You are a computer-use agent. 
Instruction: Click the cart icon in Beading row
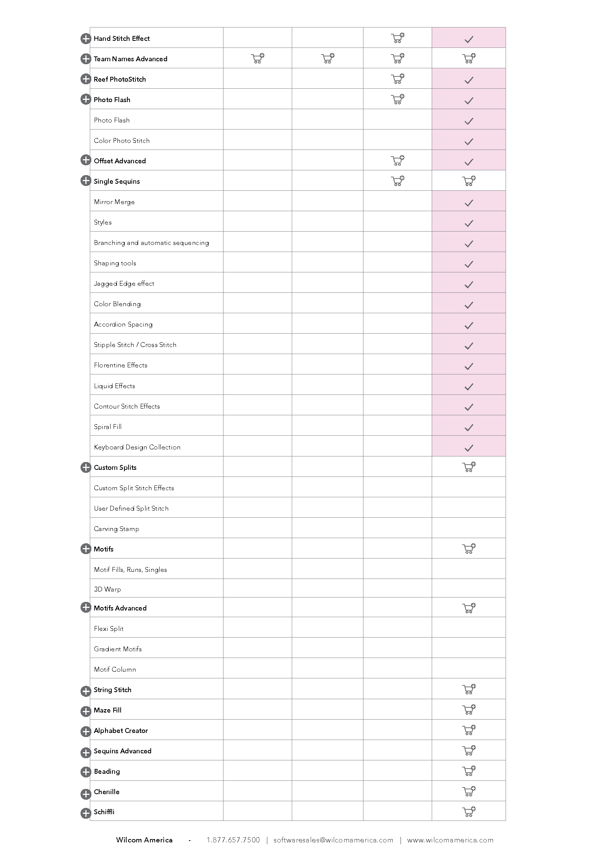point(469,771)
